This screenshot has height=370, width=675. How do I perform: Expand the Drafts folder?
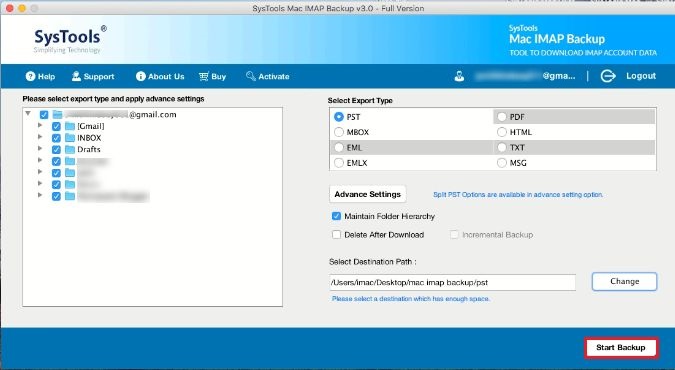point(40,149)
